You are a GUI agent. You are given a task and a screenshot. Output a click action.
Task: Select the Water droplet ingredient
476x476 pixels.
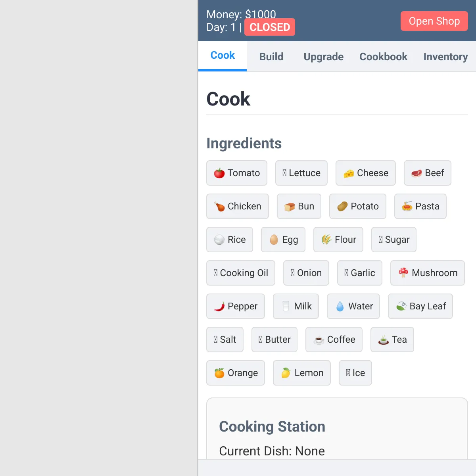click(x=353, y=306)
